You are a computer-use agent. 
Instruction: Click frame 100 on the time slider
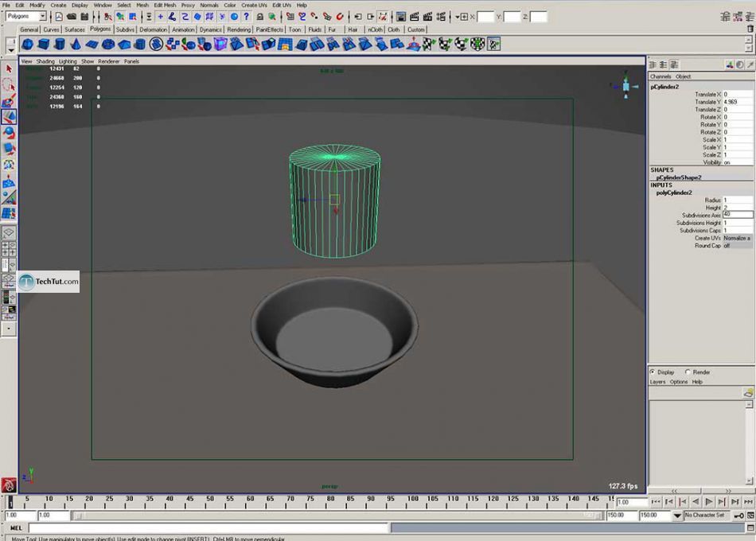[x=413, y=501]
